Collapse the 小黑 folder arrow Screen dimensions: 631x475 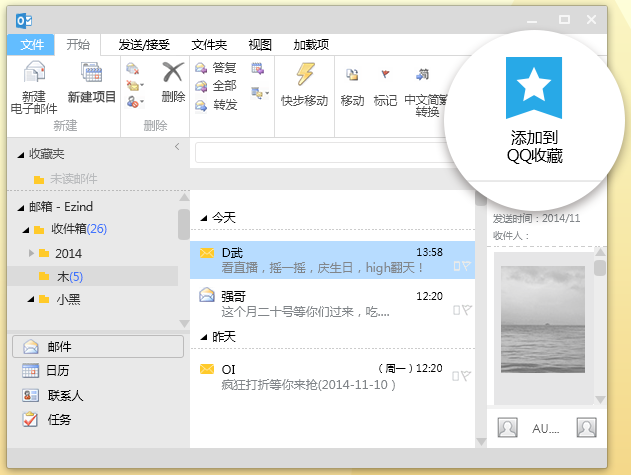click(x=31, y=299)
